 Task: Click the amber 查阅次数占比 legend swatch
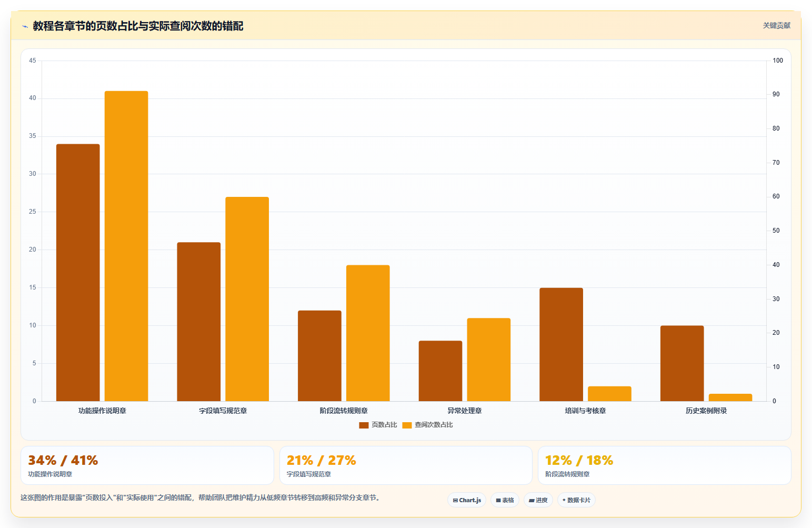407,425
